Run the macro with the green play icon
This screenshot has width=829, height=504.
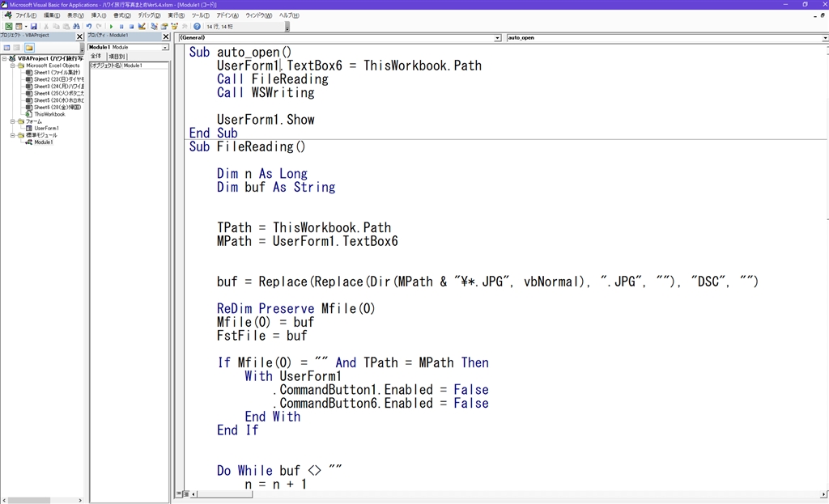(111, 27)
